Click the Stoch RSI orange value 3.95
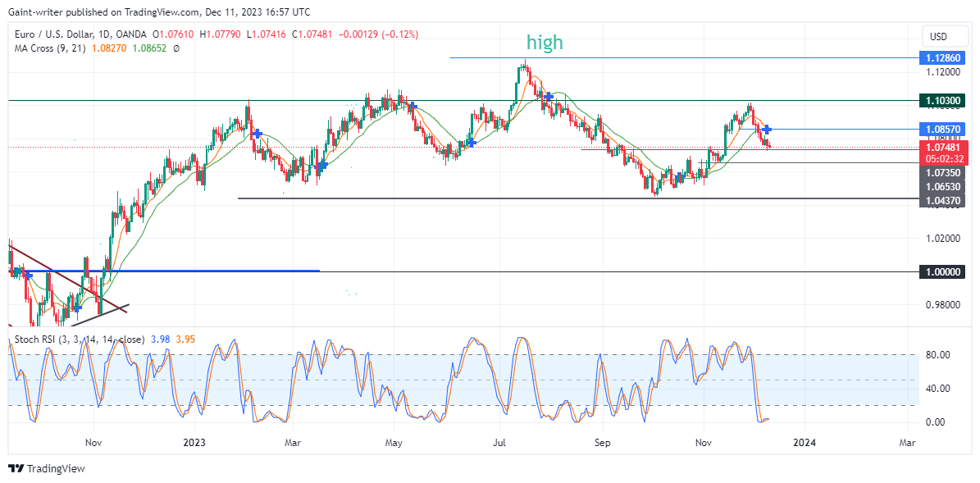The image size is (980, 483). point(185,339)
